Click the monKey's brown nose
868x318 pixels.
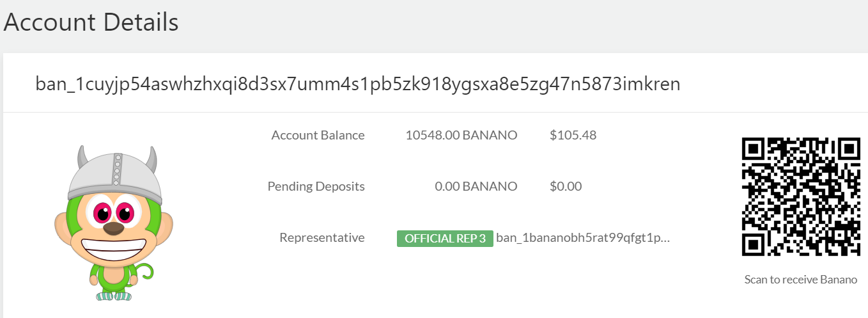(113, 228)
